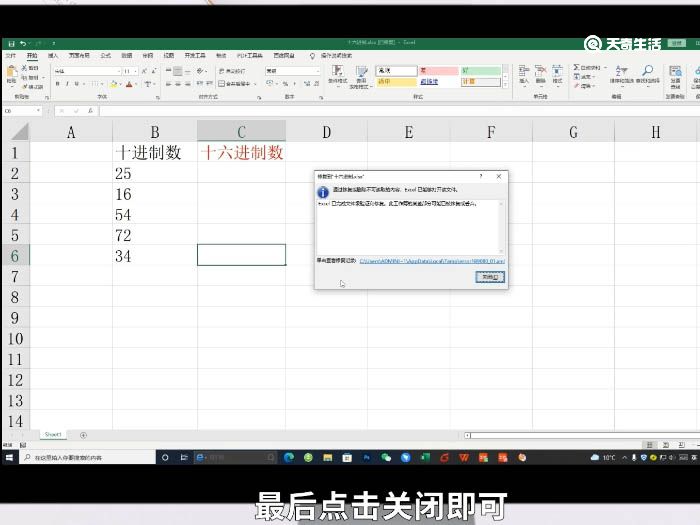Click the Increase Indent icon
This screenshot has height=525, width=700.
pos(209,83)
